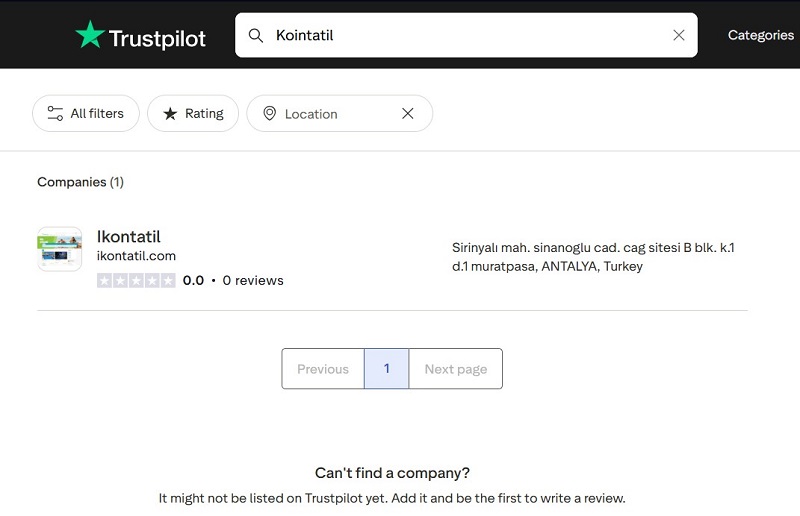Image resolution: width=800 pixels, height=516 pixels.
Task: Click the Trustpilot wordmark
Action: click(157, 38)
